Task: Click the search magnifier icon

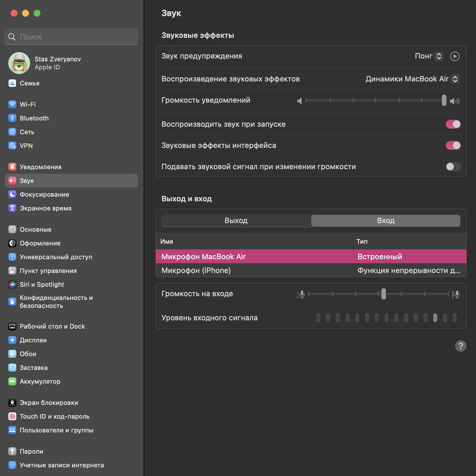Action: (12, 37)
